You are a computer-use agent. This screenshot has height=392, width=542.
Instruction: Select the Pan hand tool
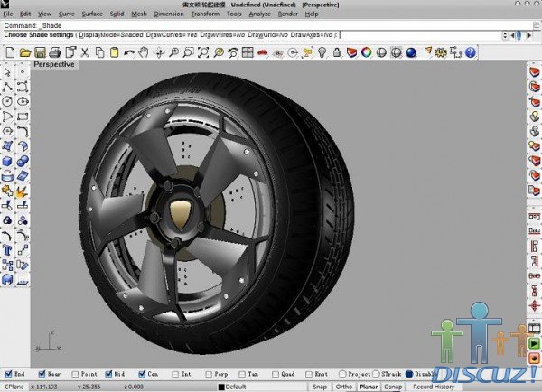tap(144, 52)
